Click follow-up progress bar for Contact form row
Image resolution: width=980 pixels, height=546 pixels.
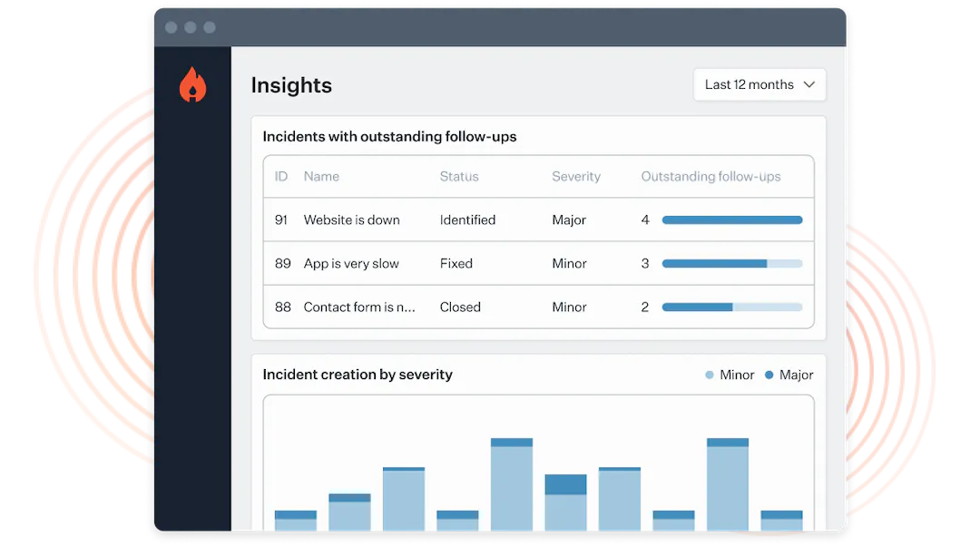point(732,307)
